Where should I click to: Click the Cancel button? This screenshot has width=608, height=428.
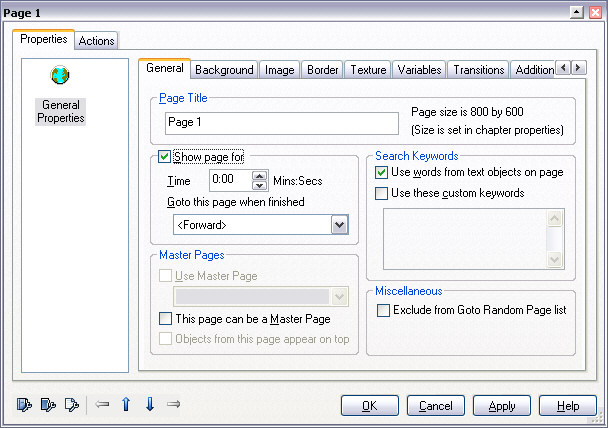[435, 406]
